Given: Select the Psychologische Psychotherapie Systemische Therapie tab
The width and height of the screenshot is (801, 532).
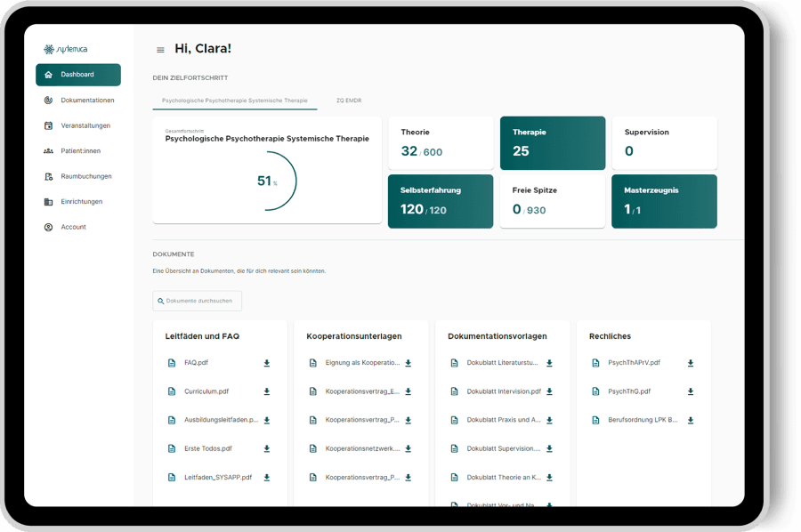Looking at the screenshot, I should coord(235,101).
